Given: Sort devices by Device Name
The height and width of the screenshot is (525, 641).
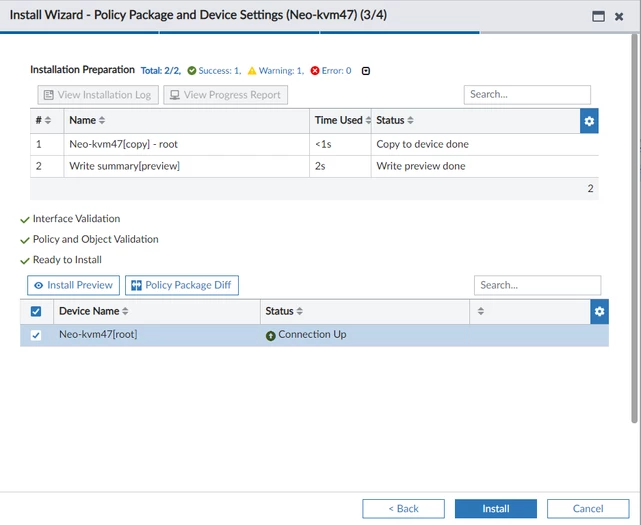Looking at the screenshot, I should pos(125,311).
